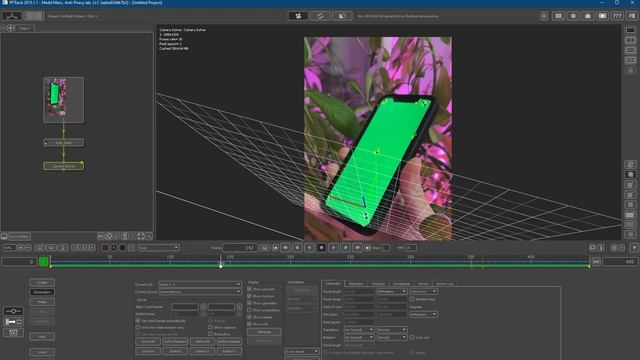Click the delete trash icon in node tree toolbar

pos(125,236)
